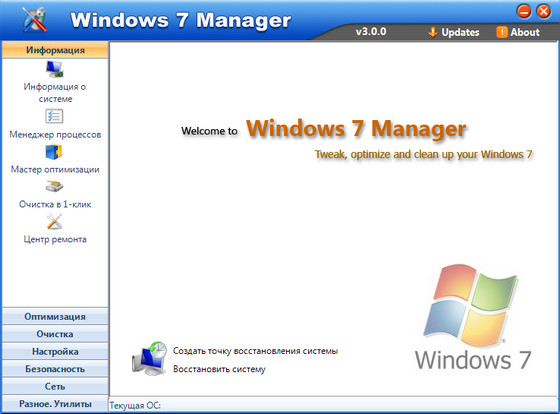Click the Windows 7 Manager app logo

[34, 20]
